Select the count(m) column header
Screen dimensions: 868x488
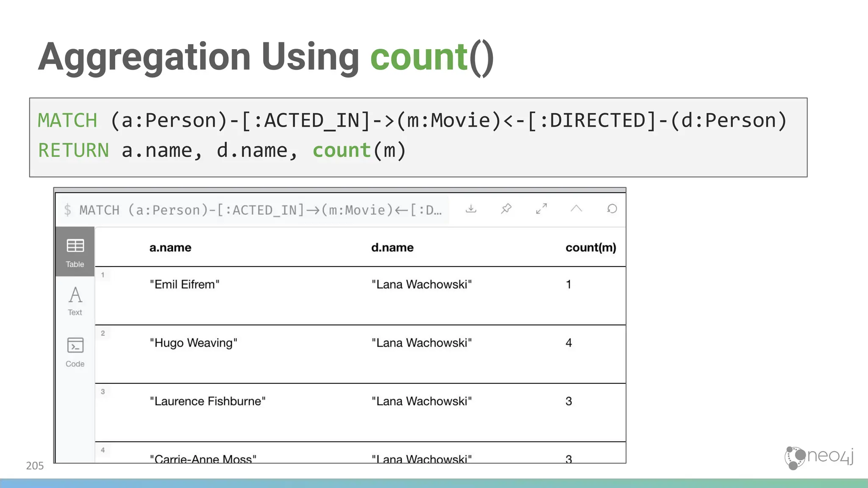pos(591,247)
